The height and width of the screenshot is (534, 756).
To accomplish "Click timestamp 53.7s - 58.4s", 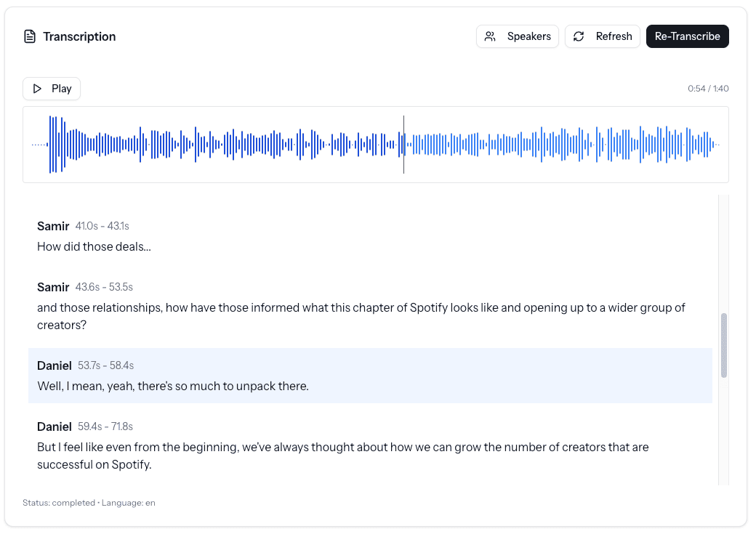I will 106,365.
